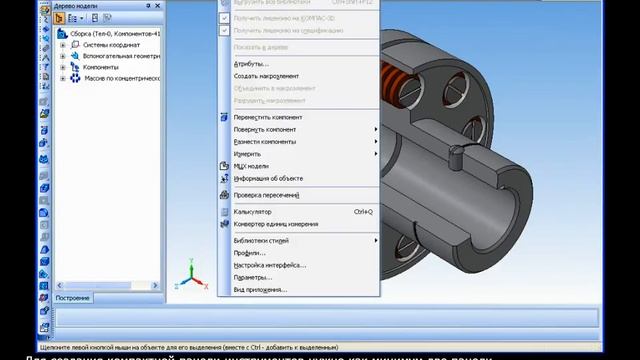Image resolution: width=640 pixels, height=360 pixels.
Task: Select the surfaces toolbar icon
Action: coord(45,29)
